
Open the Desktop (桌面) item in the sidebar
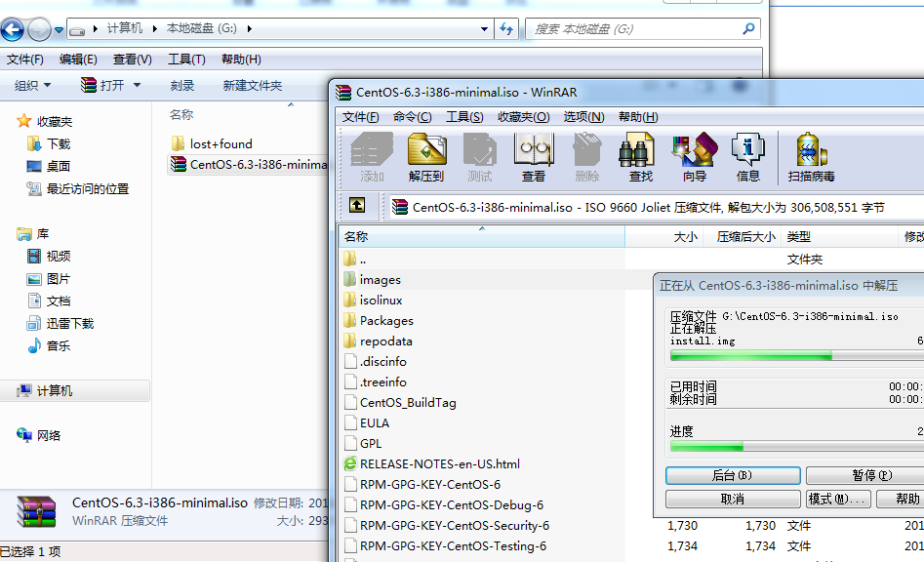(x=49, y=166)
